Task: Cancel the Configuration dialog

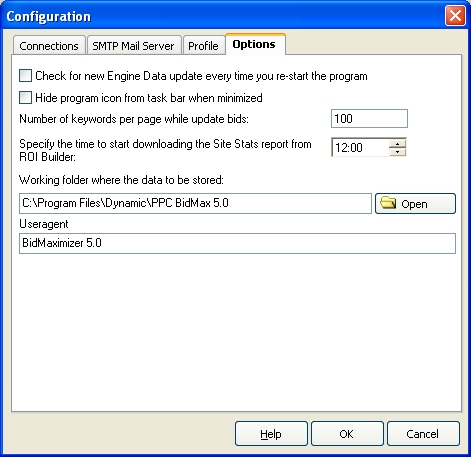Action: point(423,434)
